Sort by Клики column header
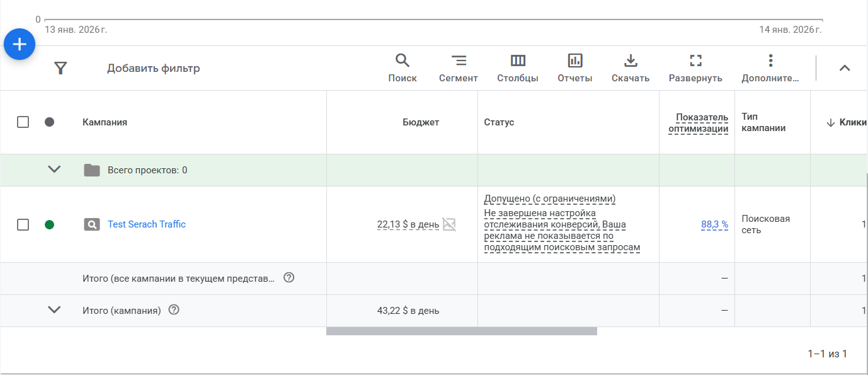This screenshot has height=375, width=868. click(x=847, y=122)
